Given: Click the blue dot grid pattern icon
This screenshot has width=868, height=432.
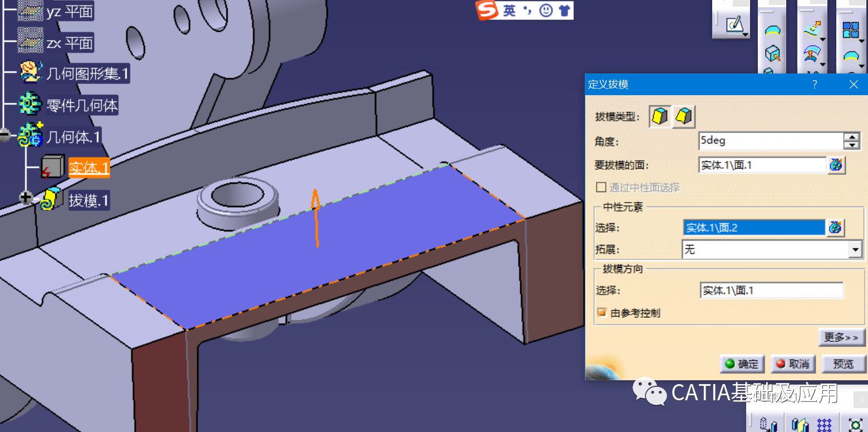Looking at the screenshot, I should click(823, 424).
